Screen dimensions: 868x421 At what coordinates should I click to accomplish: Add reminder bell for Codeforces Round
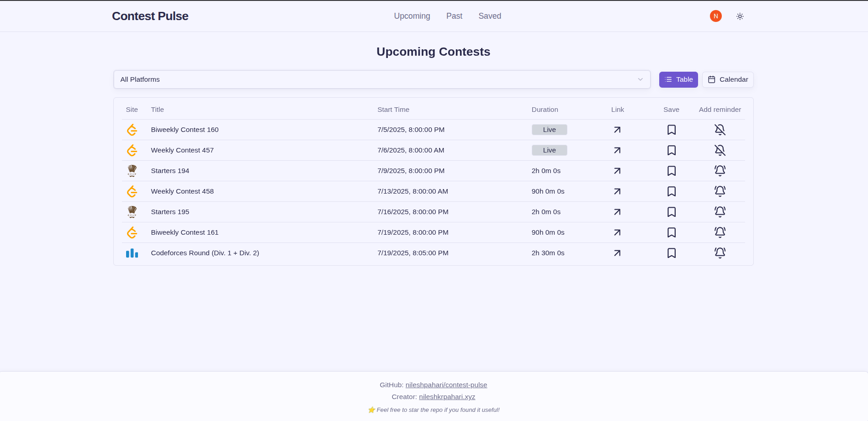pos(720,253)
